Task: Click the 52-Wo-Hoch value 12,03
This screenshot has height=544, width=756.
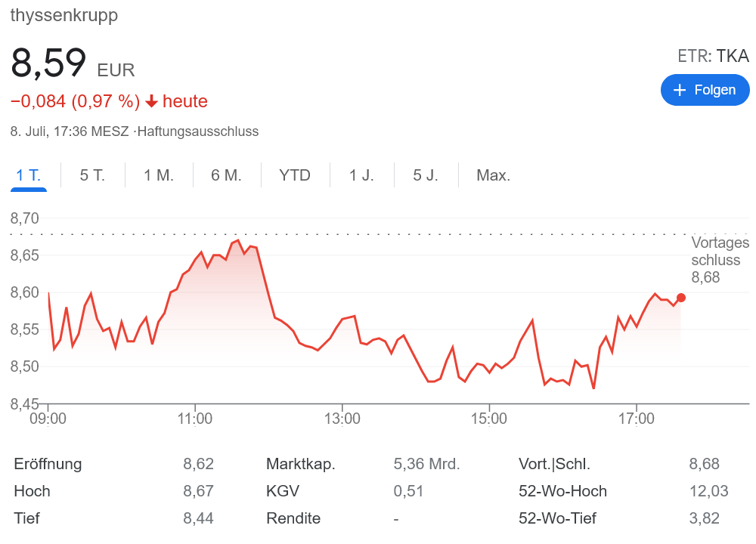Action: pyautogui.click(x=708, y=491)
